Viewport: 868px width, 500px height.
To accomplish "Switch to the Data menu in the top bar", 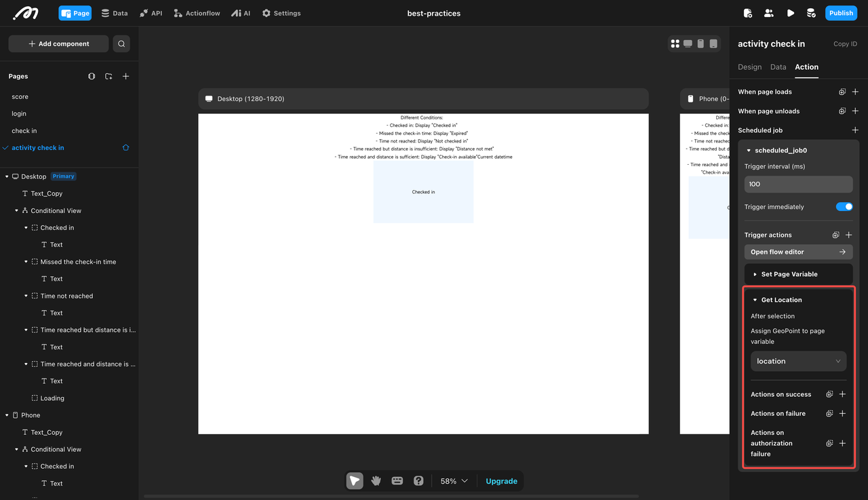I will 114,13.
